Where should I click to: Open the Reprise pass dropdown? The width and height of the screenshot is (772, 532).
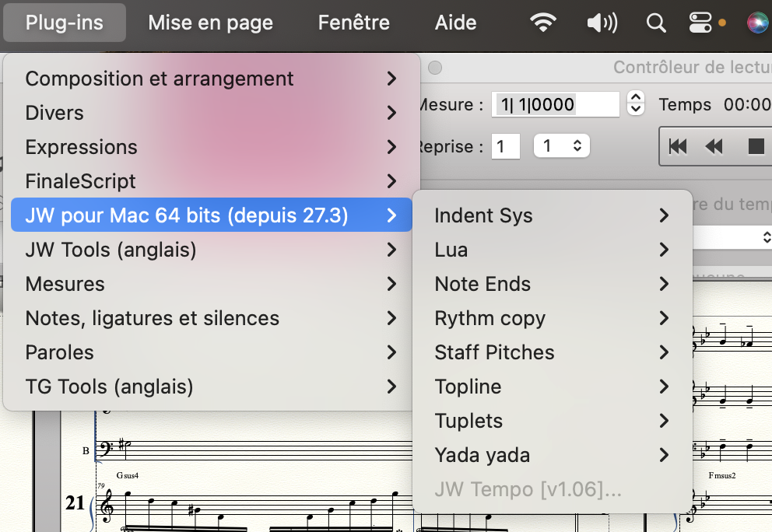point(561,146)
